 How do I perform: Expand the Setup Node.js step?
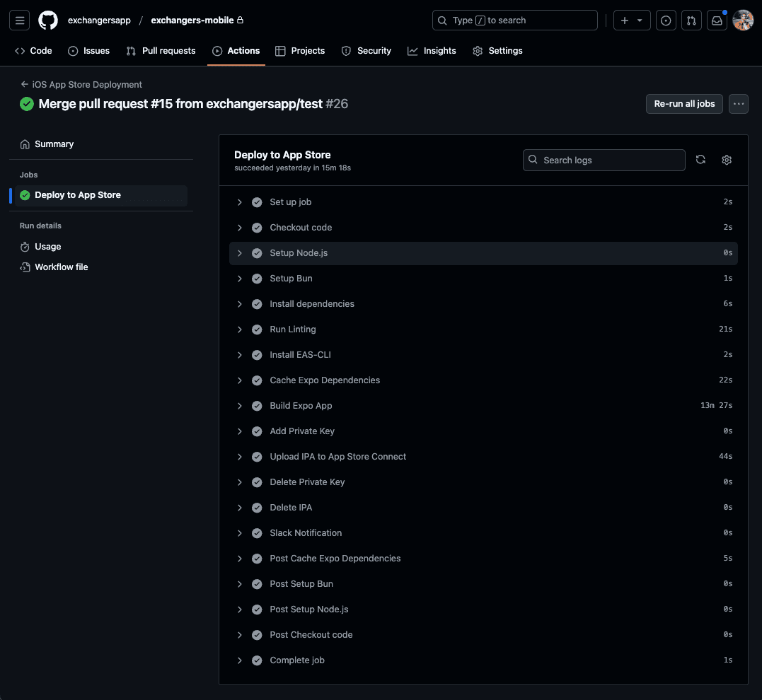coord(240,253)
